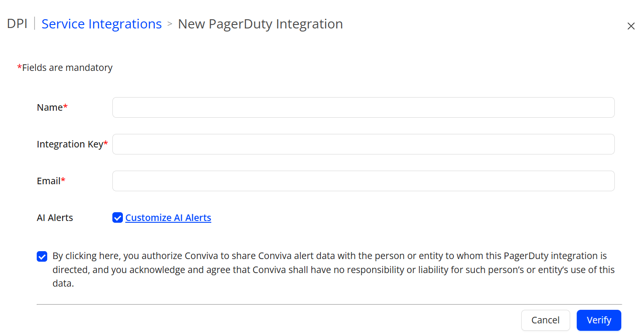The image size is (644, 333).
Task: Open the Customize AI Alerts link
Action: coord(168,217)
